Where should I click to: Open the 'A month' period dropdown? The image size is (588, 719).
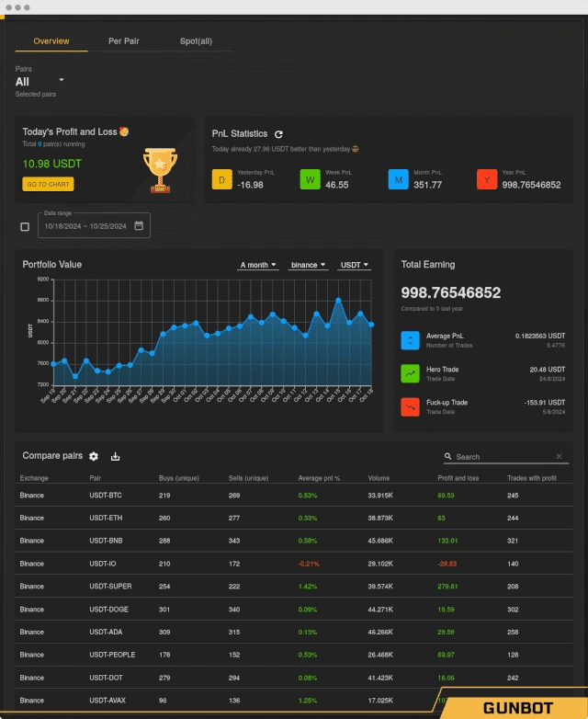257,265
